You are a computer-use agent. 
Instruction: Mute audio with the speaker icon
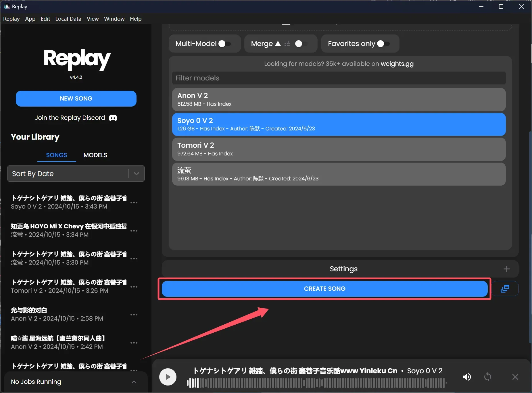click(467, 377)
